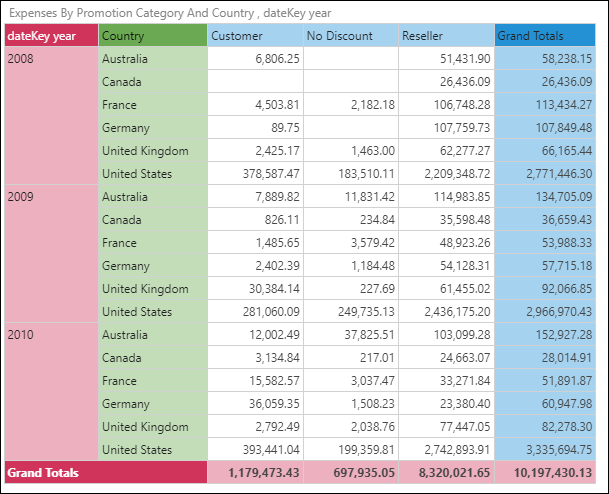Screen dimensions: 609x494
Task: Click United States in the 2009 group
Action: coord(137,312)
